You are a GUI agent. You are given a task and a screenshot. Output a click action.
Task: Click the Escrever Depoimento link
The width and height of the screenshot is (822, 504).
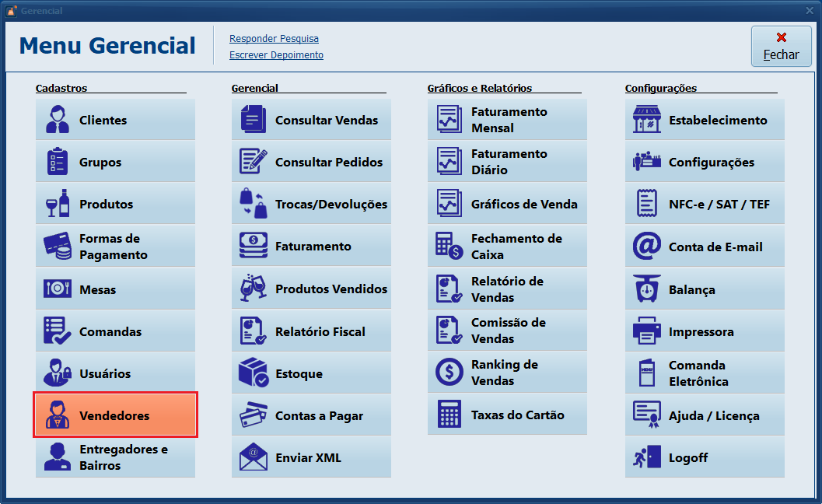pyautogui.click(x=276, y=55)
